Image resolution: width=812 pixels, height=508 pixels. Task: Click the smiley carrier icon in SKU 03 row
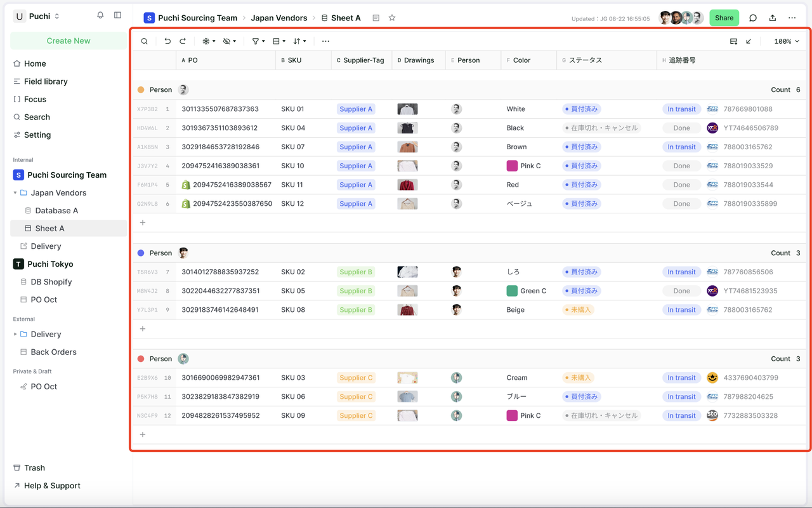pyautogui.click(x=712, y=377)
